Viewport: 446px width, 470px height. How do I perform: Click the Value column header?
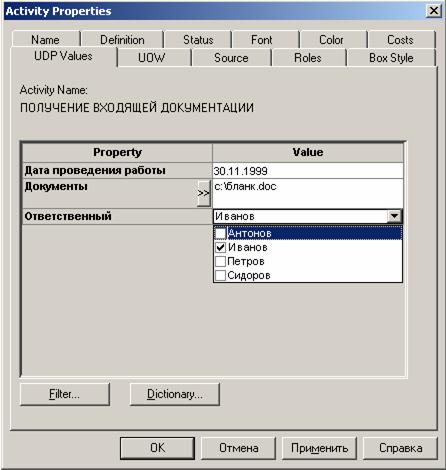pos(308,152)
